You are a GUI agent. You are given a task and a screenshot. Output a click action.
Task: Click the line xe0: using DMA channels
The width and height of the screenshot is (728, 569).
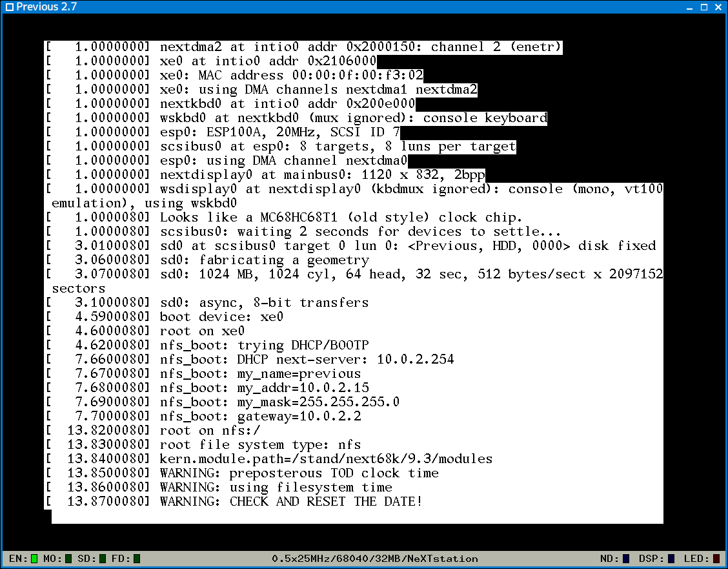[x=261, y=89]
